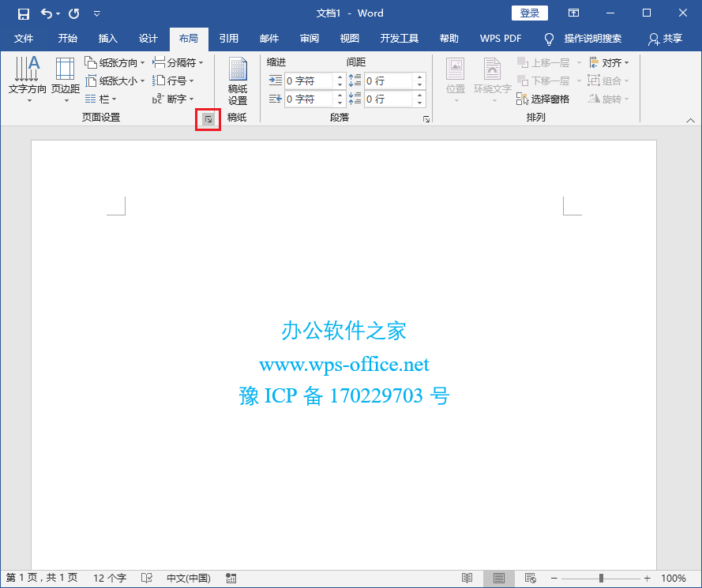This screenshot has width=702, height=588.
Task: Open Customize Quick Access Toolbar dropdown
Action: (96, 14)
